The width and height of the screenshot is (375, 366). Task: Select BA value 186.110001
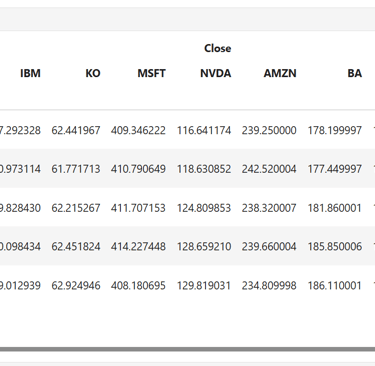[x=335, y=286]
